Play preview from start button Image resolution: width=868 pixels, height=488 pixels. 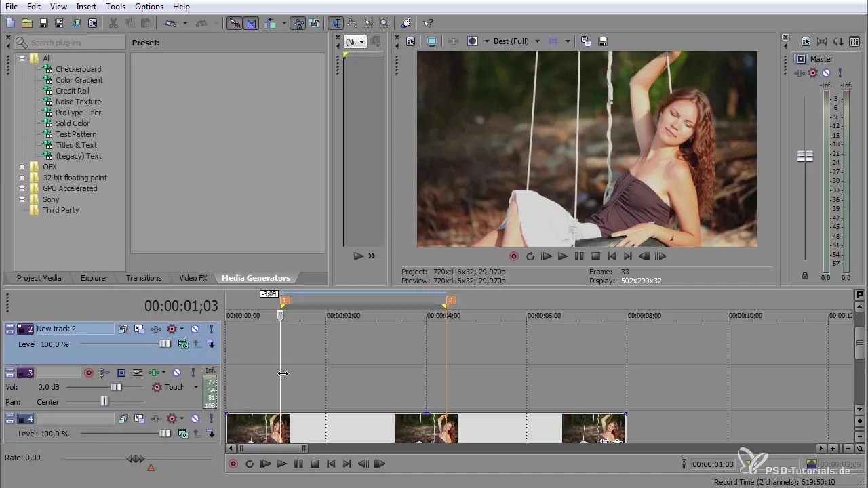547,256
